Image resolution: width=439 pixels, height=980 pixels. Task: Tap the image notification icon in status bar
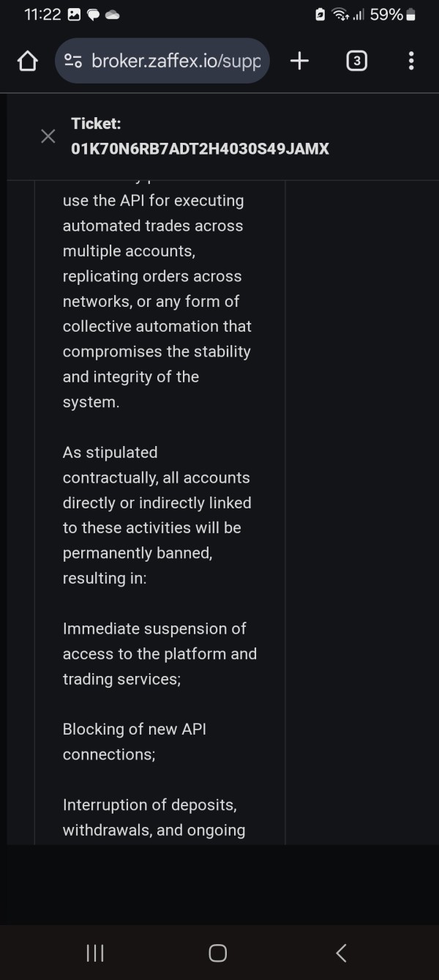(x=74, y=15)
